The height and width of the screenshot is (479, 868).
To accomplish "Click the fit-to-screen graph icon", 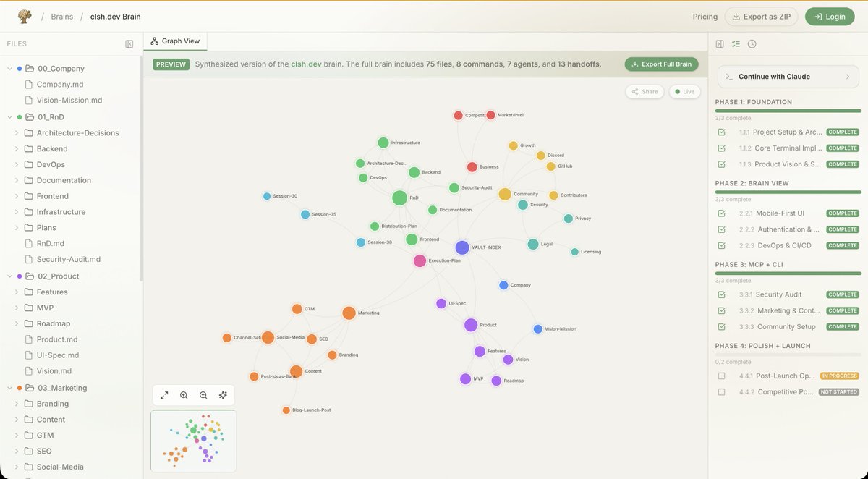I will pos(164,395).
